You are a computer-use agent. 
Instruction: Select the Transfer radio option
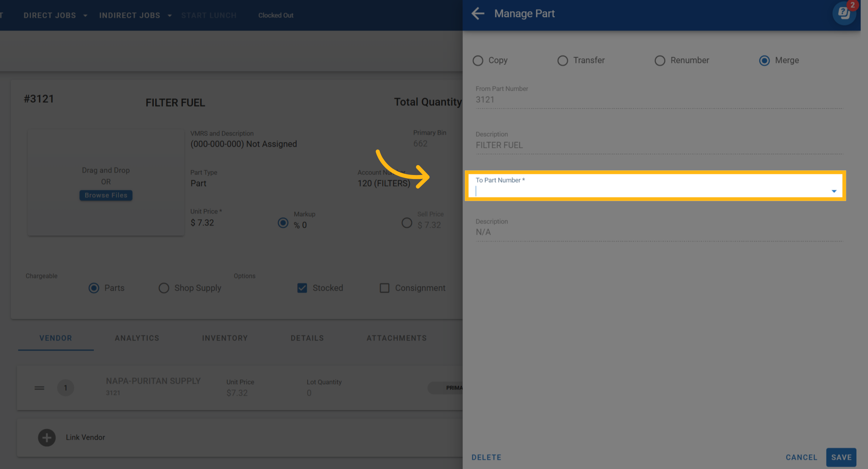[563, 60]
